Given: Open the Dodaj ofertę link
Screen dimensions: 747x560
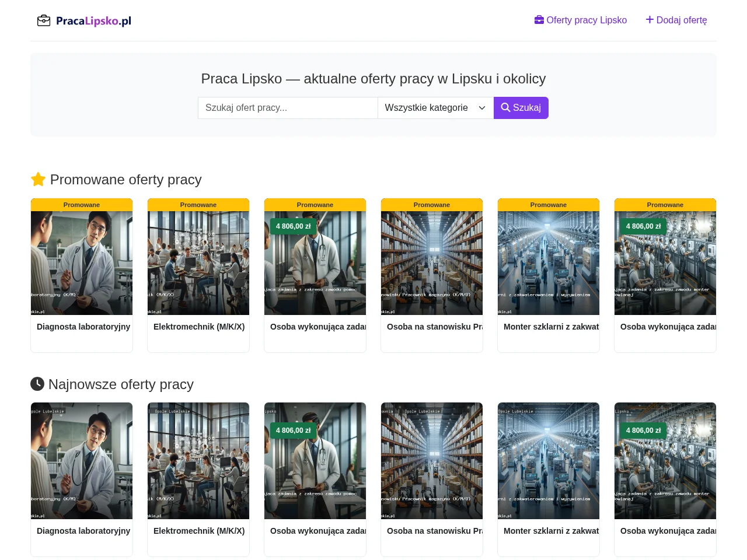Looking at the screenshot, I should [676, 20].
